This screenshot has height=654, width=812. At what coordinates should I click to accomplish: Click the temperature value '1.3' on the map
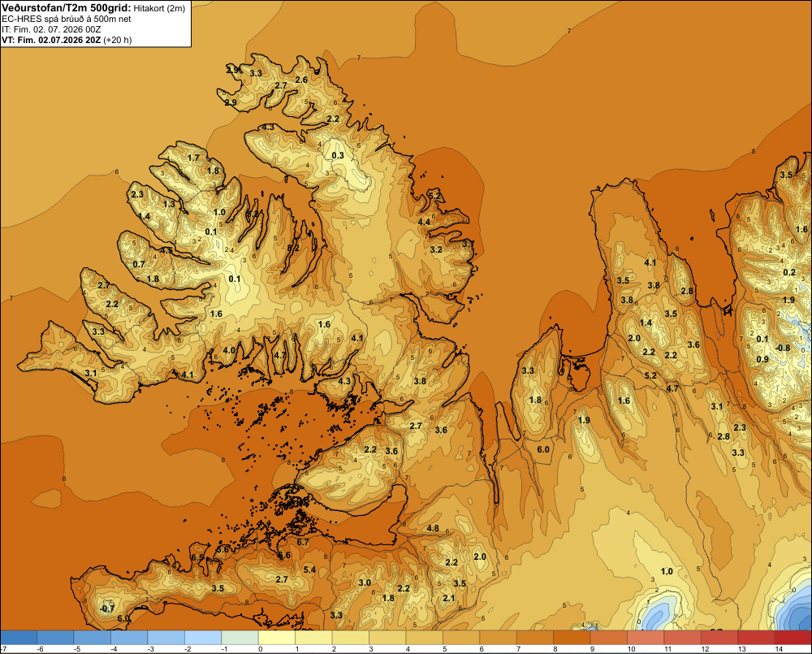[170, 204]
